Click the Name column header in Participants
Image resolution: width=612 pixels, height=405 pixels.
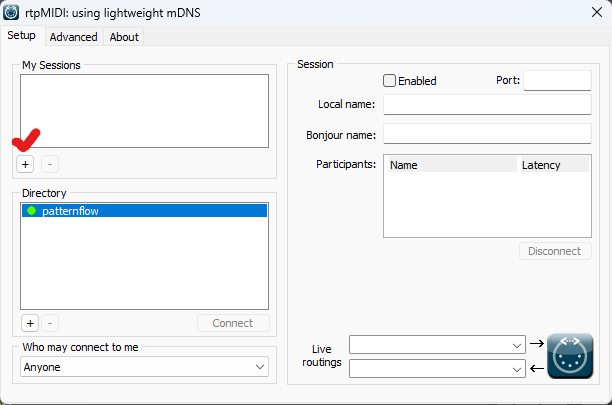(x=453, y=165)
